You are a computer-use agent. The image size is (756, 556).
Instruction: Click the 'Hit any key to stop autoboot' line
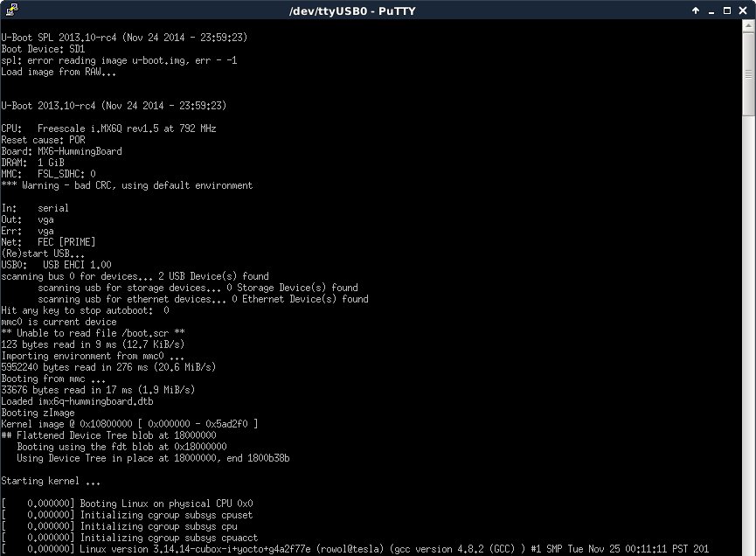click(85, 310)
